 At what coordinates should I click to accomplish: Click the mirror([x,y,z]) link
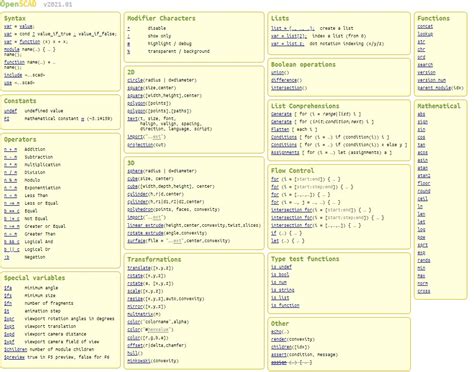(135, 307)
